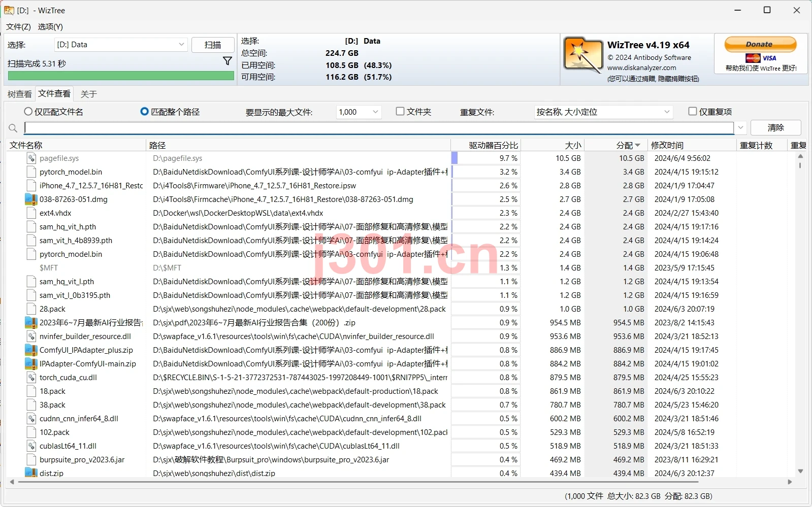Click the vertical scrollbar thumb
Screen dimensions: 812x507
(x=800, y=165)
